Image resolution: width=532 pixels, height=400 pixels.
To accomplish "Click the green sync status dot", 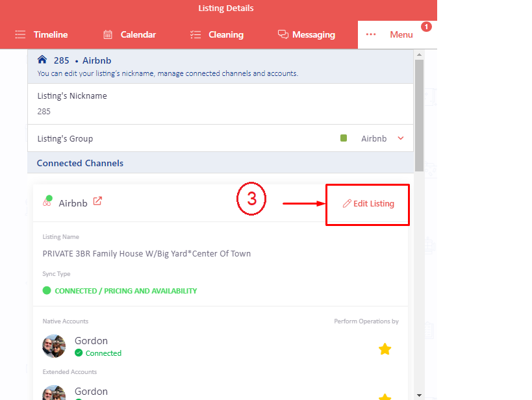I will point(47,290).
